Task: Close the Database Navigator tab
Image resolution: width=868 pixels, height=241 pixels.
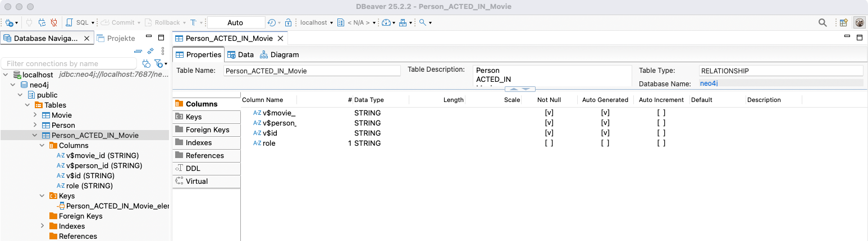Action: (86, 38)
